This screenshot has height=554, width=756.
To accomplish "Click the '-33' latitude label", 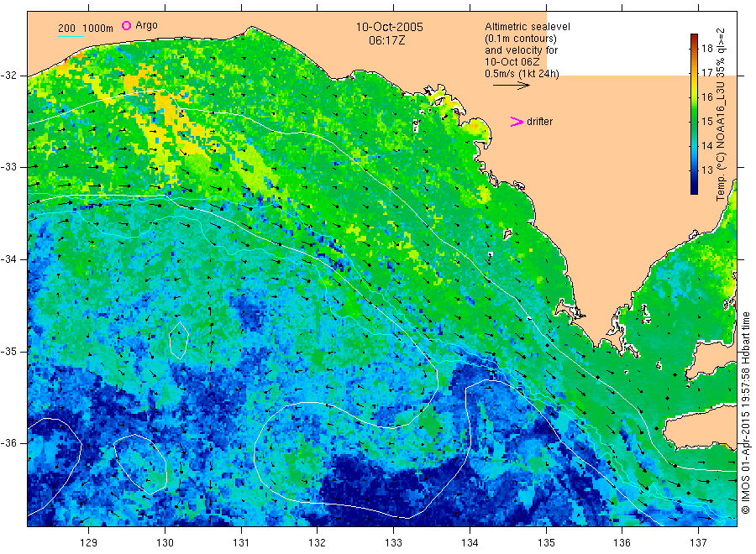I will (x=8, y=167).
